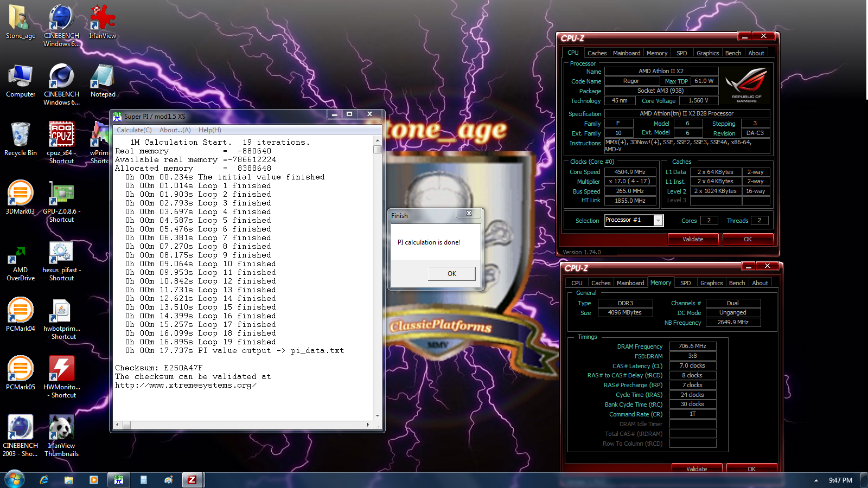Open the About...(A) menu in Super PI
Image resolution: width=868 pixels, height=488 pixels.
coord(175,130)
